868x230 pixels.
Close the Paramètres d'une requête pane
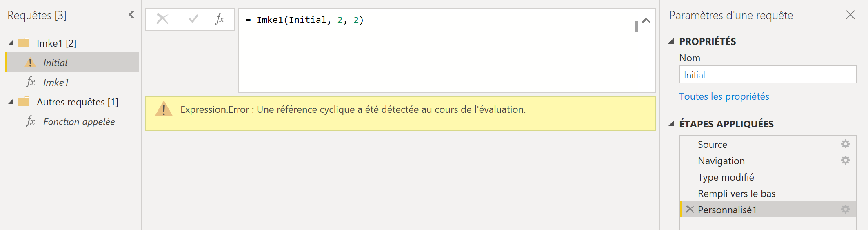pos(850,15)
